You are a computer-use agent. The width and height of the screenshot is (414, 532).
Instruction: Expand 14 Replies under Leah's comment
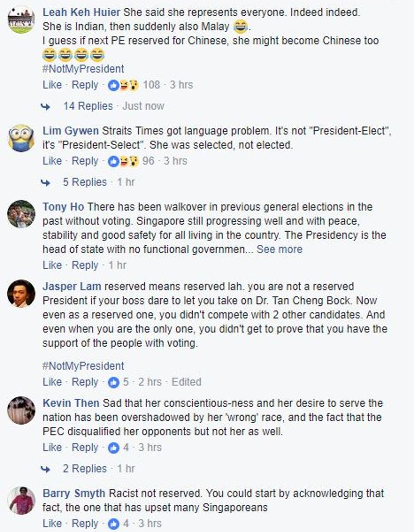(x=88, y=106)
